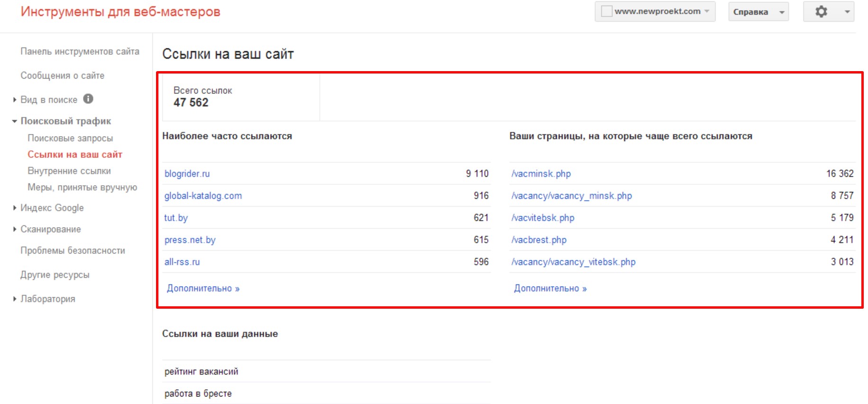Click the value 16 362 for /vacminsk.php
Screen dimensions: 868x404
pyautogui.click(x=840, y=174)
